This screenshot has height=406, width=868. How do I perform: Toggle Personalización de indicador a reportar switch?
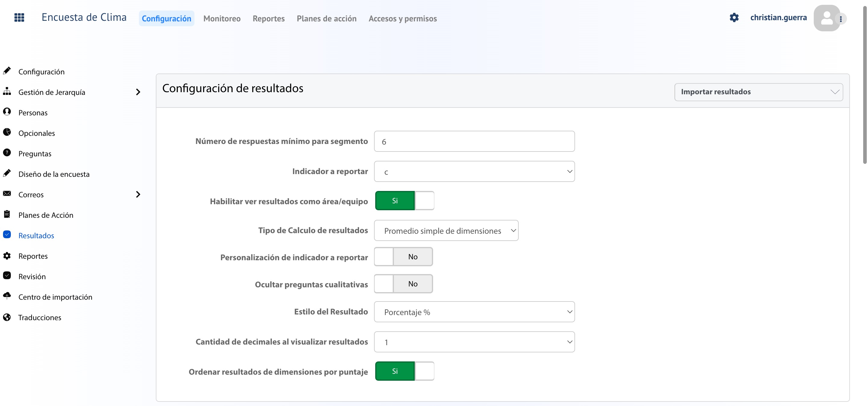[403, 257]
